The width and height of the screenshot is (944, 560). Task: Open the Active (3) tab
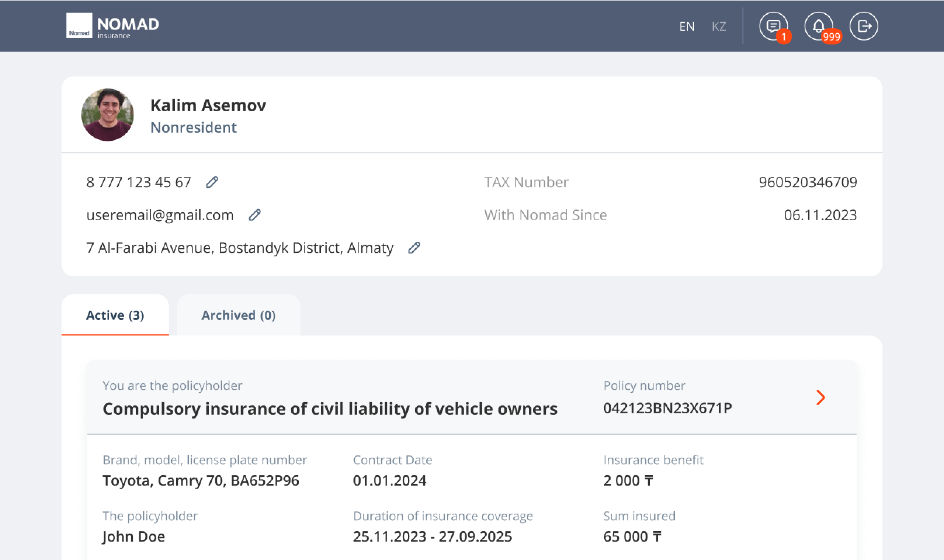115,315
